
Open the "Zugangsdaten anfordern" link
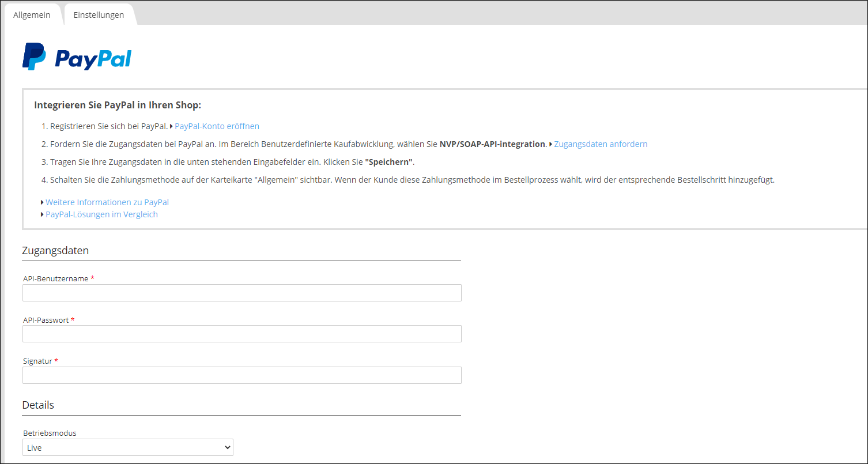[601, 144]
